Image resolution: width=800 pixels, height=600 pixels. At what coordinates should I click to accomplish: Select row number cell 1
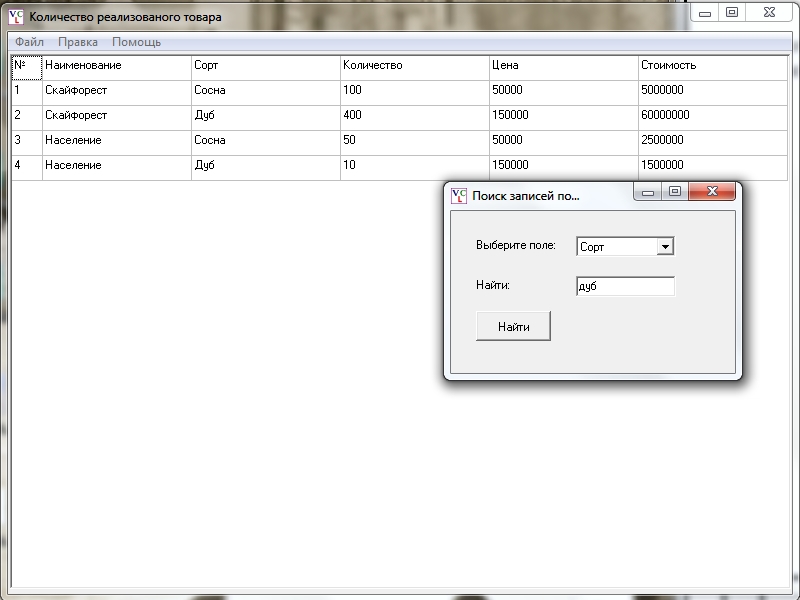coord(27,93)
